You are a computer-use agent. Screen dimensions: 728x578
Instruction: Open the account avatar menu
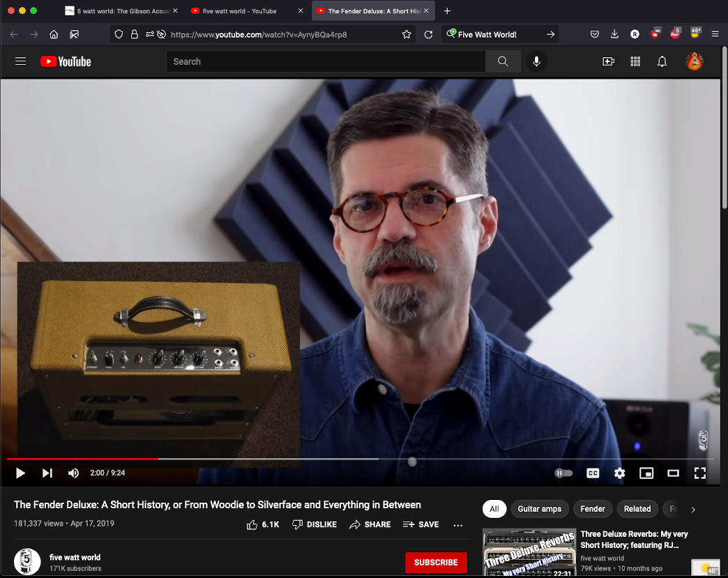click(x=695, y=61)
